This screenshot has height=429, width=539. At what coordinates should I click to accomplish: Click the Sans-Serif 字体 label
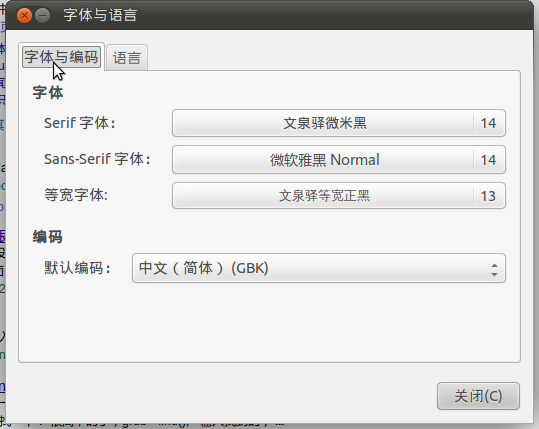point(97,159)
